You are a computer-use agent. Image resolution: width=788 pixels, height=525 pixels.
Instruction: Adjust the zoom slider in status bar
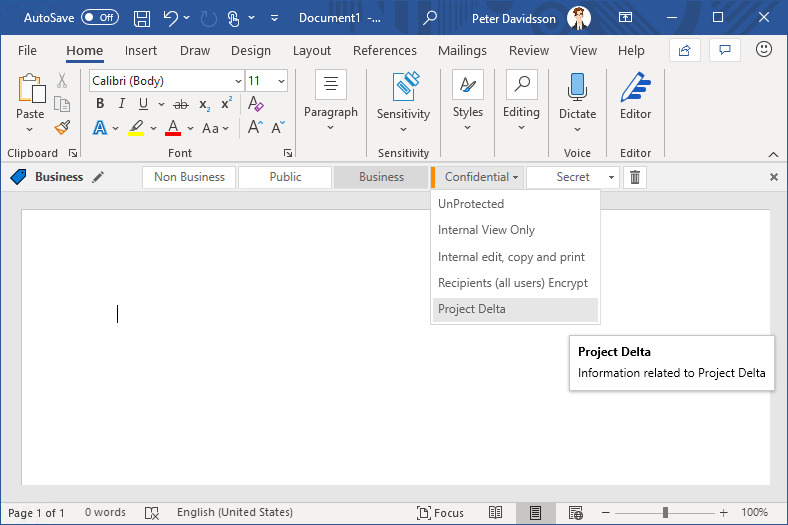point(665,513)
